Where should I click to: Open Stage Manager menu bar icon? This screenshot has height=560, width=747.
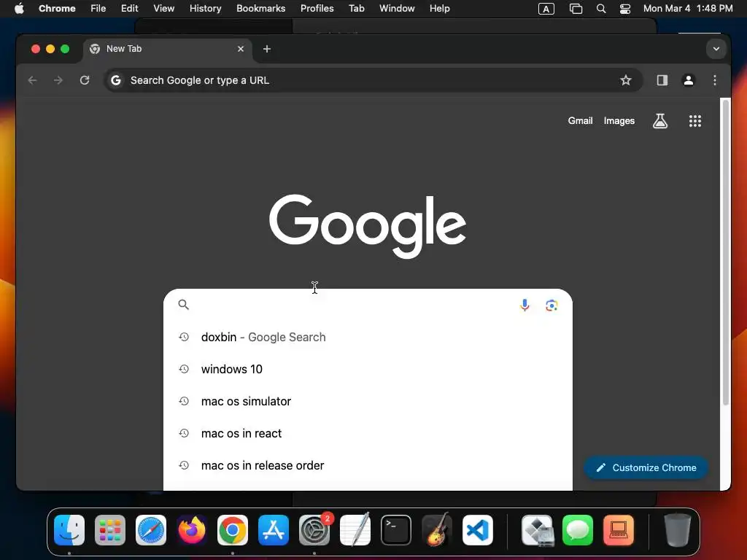[576, 9]
